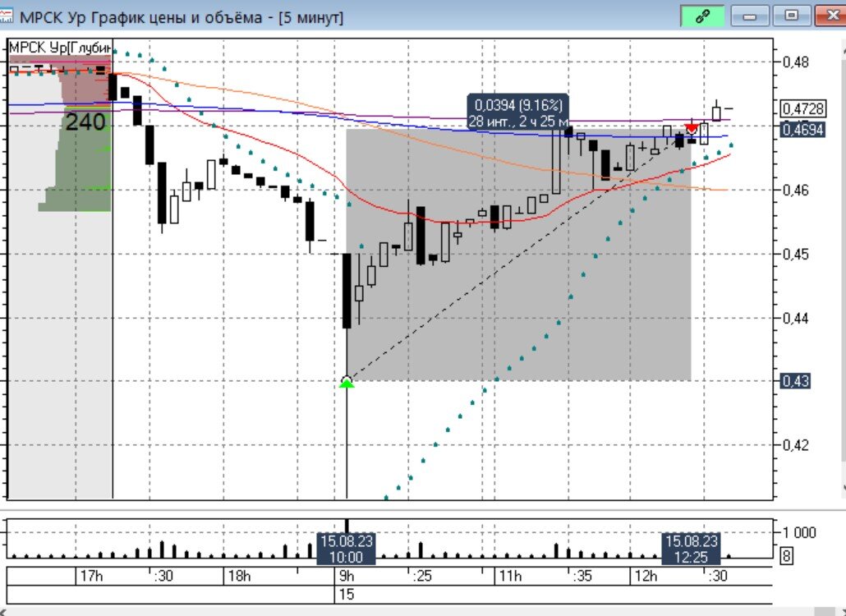Click the boxed 8 volume value
The width and height of the screenshot is (846, 616).
[x=786, y=555]
